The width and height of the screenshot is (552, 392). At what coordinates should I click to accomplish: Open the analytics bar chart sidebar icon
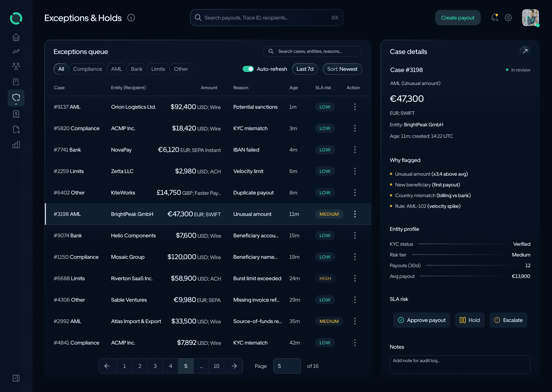point(16,145)
